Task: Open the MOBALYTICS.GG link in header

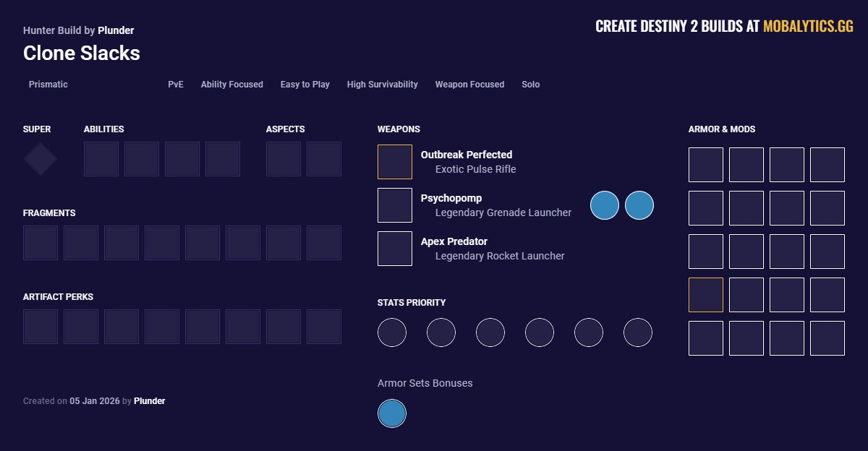Action: (x=808, y=27)
